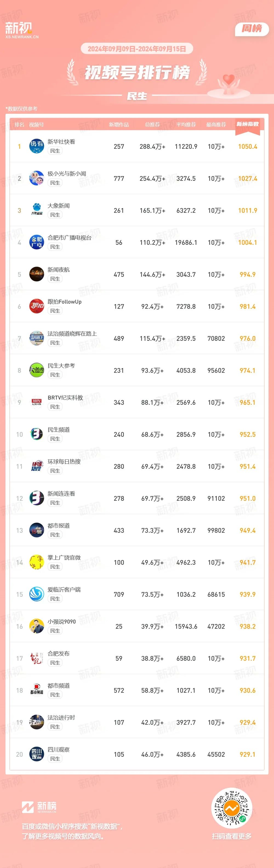Click the 新榜指数 column header
The width and height of the screenshot is (274, 868).
click(247, 124)
